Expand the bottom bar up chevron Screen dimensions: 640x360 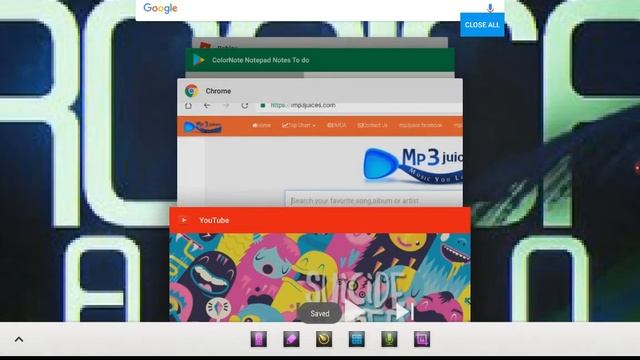[19, 339]
